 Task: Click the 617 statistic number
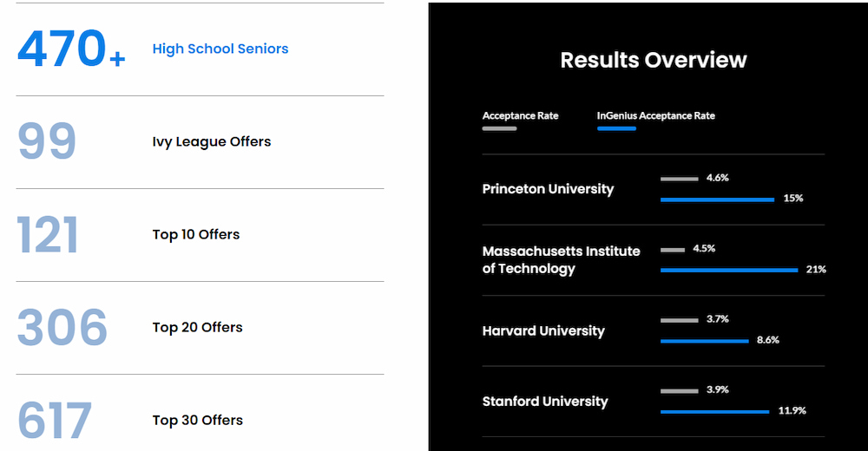pos(54,421)
